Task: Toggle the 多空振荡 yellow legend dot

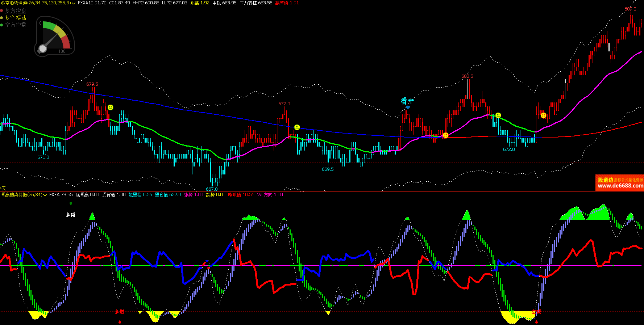Action: [x=1, y=18]
